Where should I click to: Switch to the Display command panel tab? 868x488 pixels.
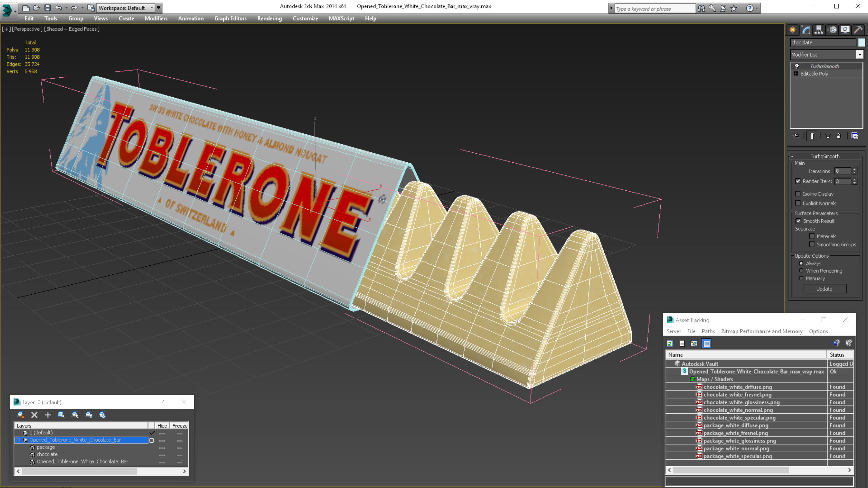pos(845,30)
